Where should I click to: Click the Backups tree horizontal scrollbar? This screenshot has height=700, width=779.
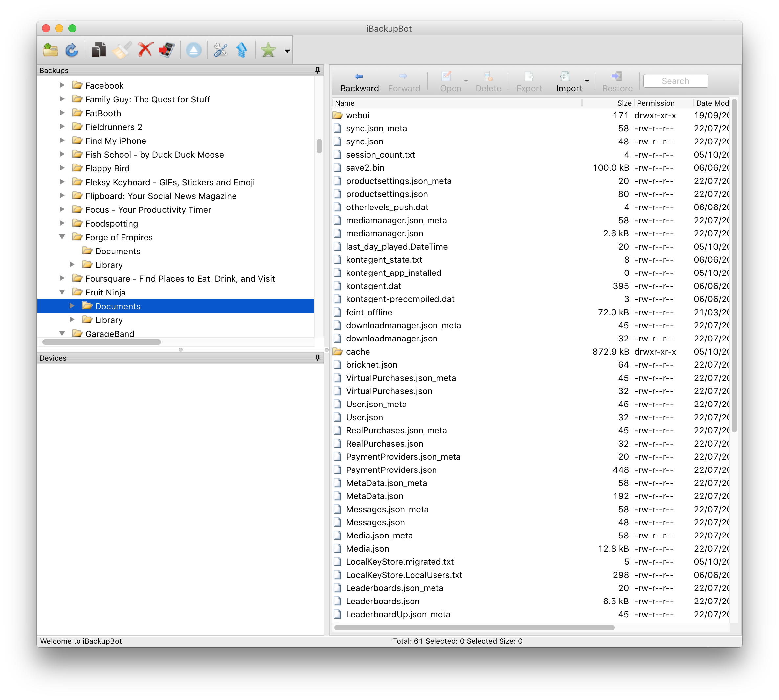[101, 342]
